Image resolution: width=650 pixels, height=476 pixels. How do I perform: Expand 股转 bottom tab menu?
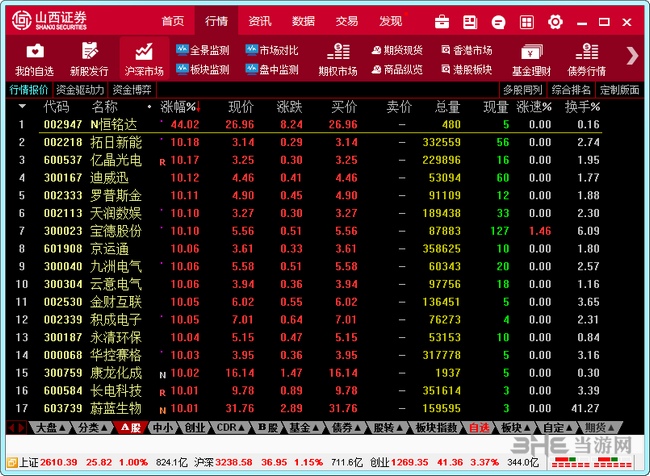(x=388, y=427)
